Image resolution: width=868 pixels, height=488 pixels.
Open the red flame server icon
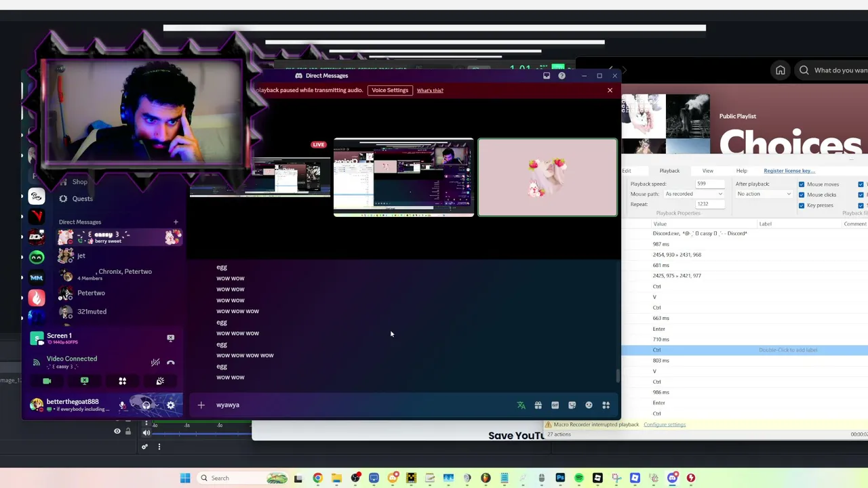click(x=37, y=298)
